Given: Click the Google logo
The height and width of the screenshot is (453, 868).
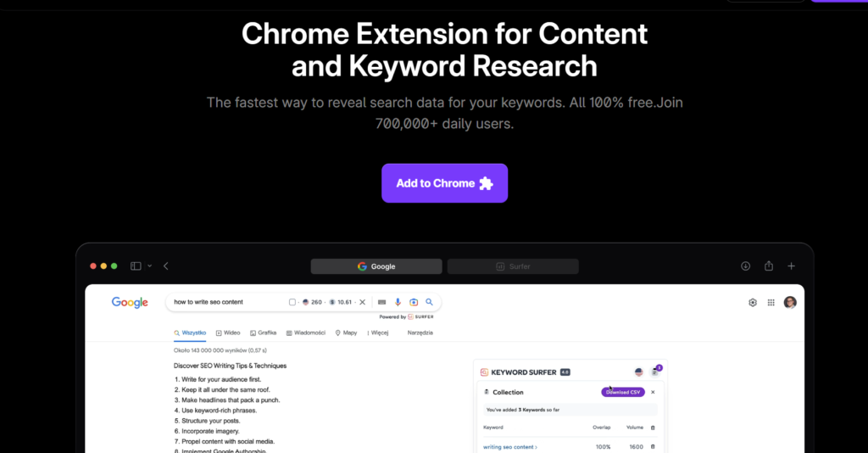Looking at the screenshot, I should 130,302.
